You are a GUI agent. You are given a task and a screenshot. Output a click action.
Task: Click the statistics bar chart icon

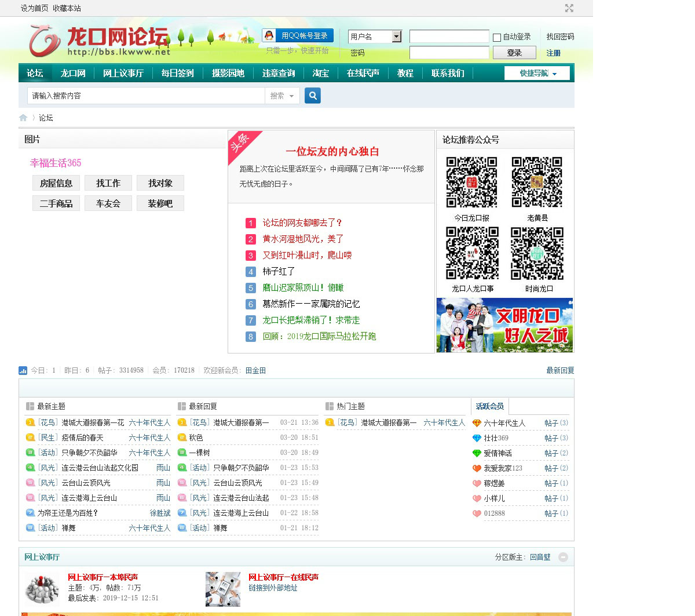point(23,370)
